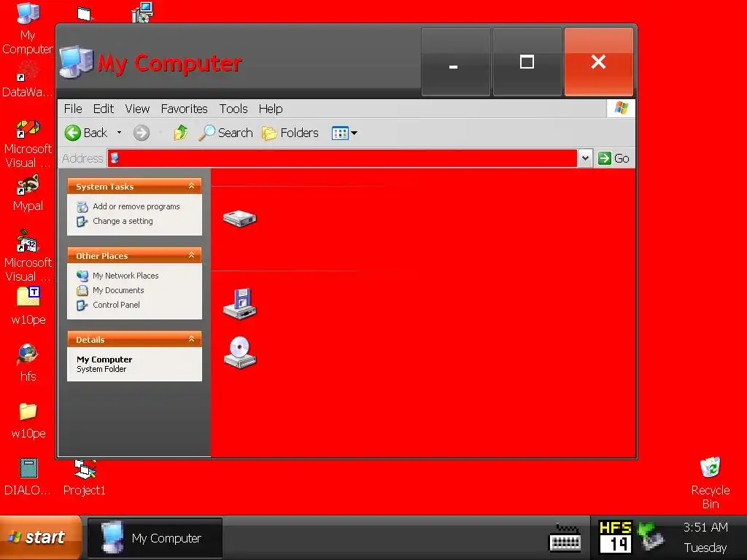The height and width of the screenshot is (560, 747).
Task: Collapse the System Tasks panel
Action: click(192, 186)
